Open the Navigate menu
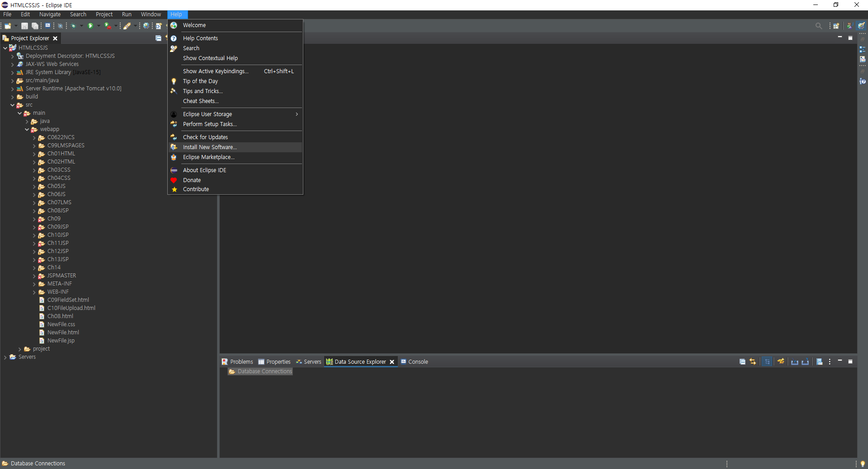Screen dimensions: 868x469 (x=50, y=14)
